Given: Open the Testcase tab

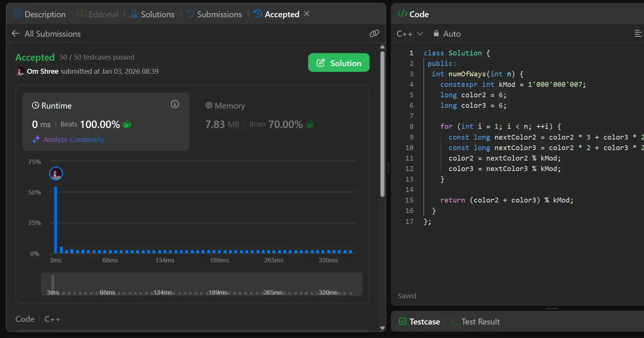Looking at the screenshot, I should (x=419, y=322).
